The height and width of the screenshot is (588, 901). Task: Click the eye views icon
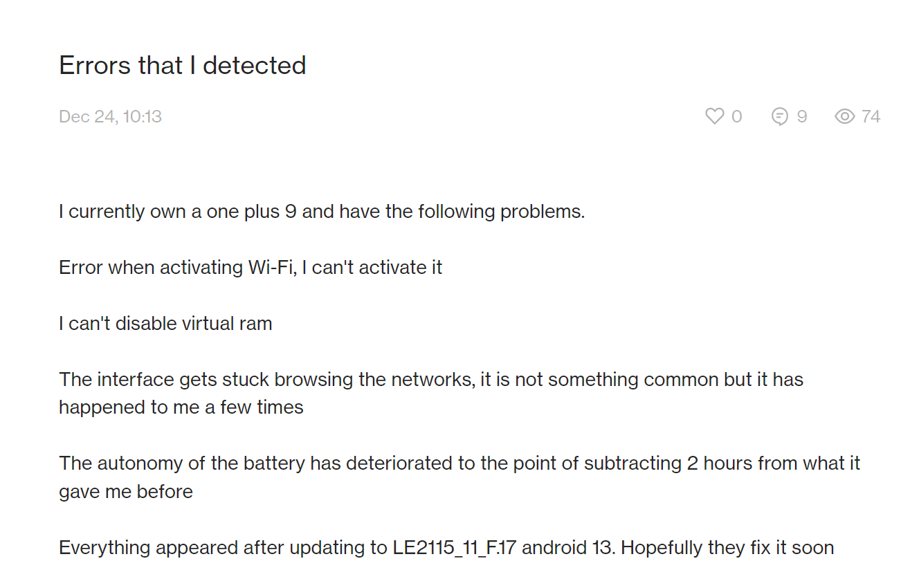(x=845, y=116)
